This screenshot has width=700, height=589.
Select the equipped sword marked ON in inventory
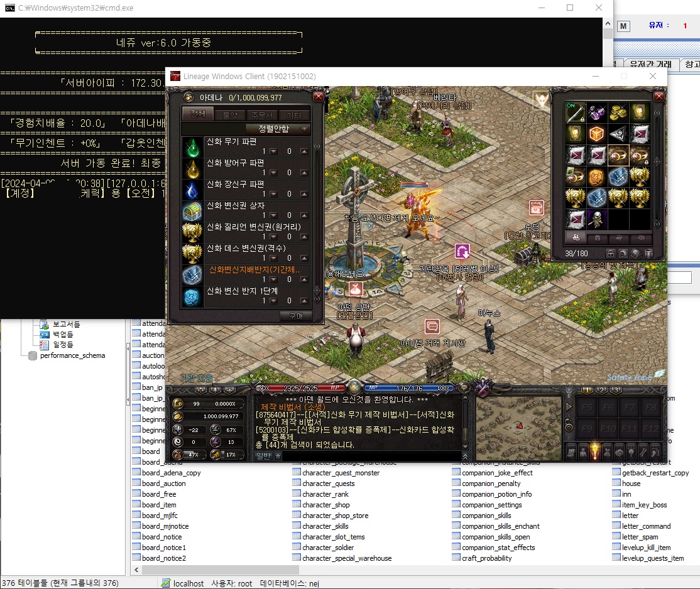[x=576, y=112]
